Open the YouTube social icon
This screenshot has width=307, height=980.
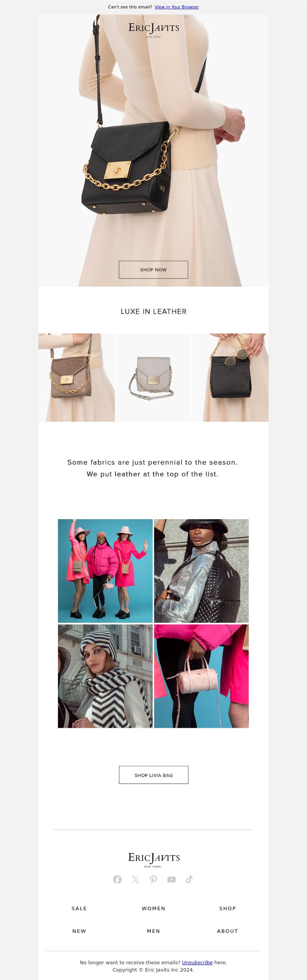click(x=172, y=879)
